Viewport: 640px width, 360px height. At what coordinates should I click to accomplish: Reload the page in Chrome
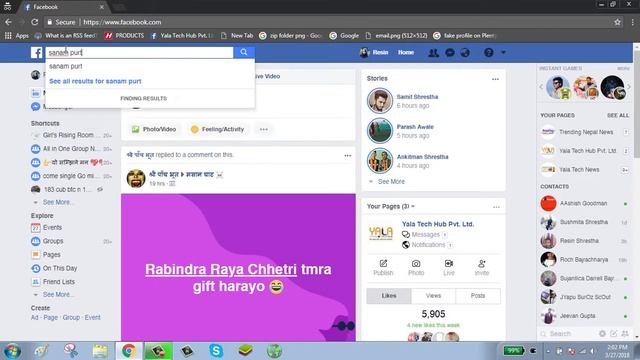(x=35, y=22)
